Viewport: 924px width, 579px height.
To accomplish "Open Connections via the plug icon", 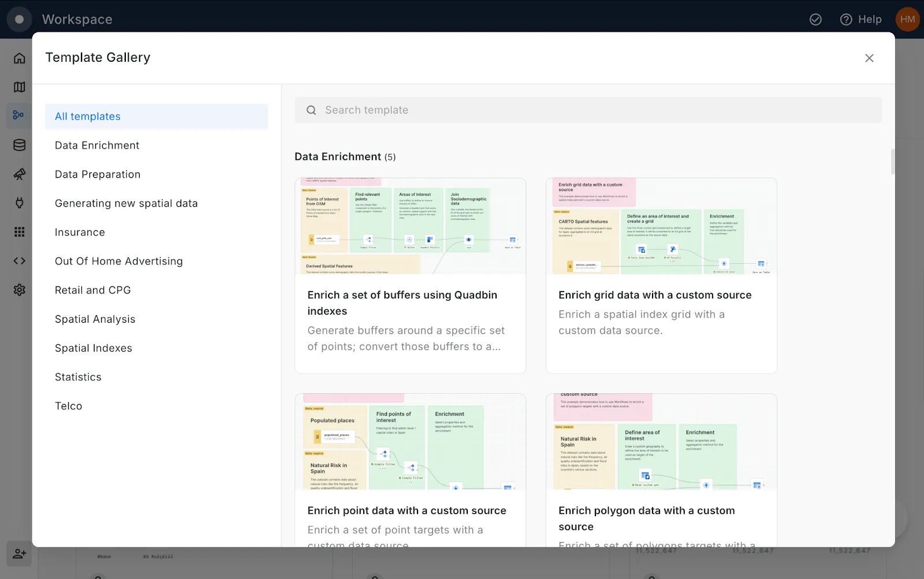I will tap(19, 203).
